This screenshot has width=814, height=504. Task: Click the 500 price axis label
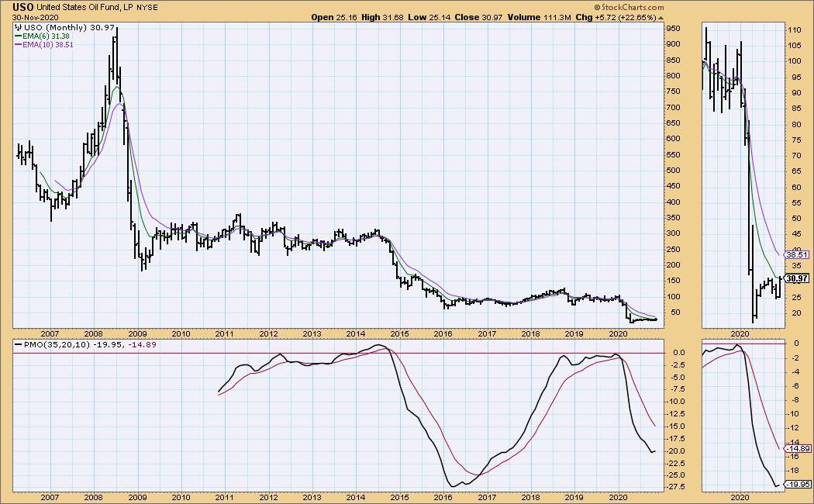coord(673,171)
